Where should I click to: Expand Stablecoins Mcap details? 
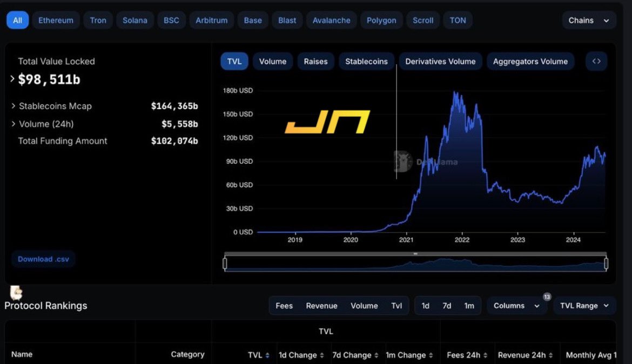pos(14,106)
